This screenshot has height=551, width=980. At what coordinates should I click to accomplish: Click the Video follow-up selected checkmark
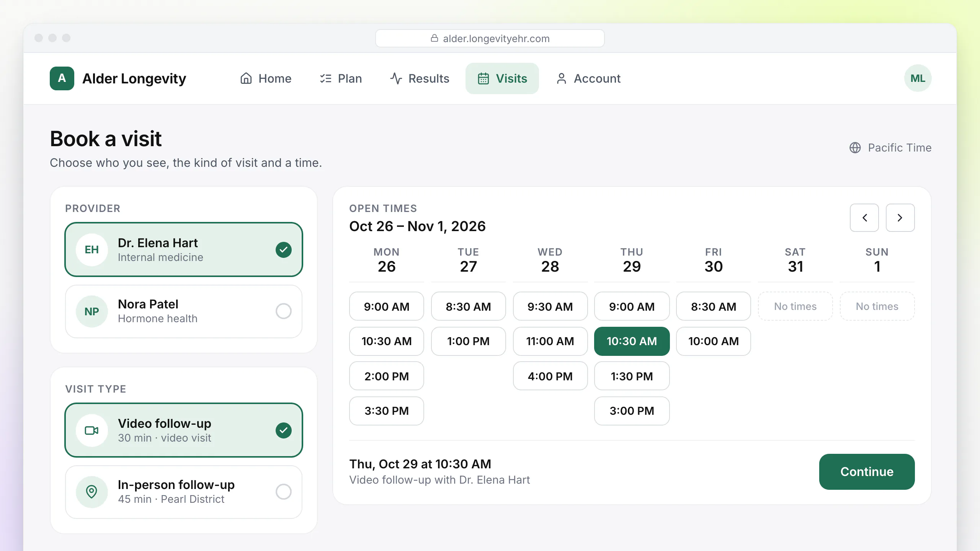click(x=283, y=430)
